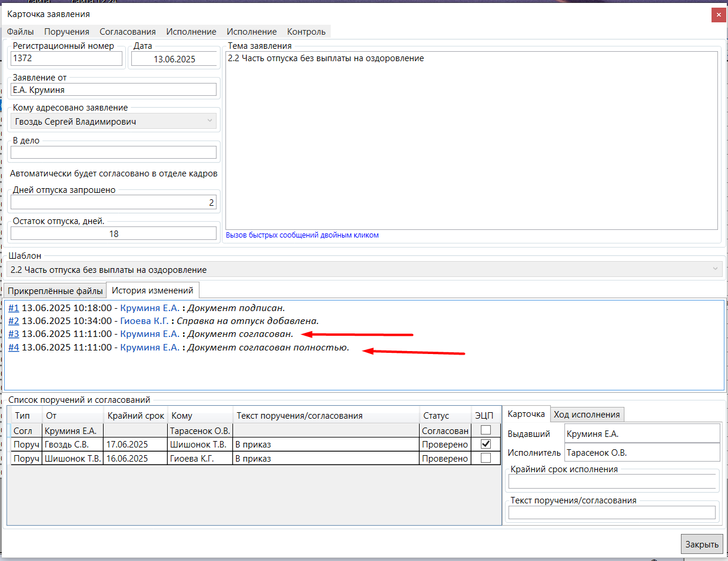The image size is (728, 561).
Task: Open the Контроль menu
Action: tap(306, 32)
